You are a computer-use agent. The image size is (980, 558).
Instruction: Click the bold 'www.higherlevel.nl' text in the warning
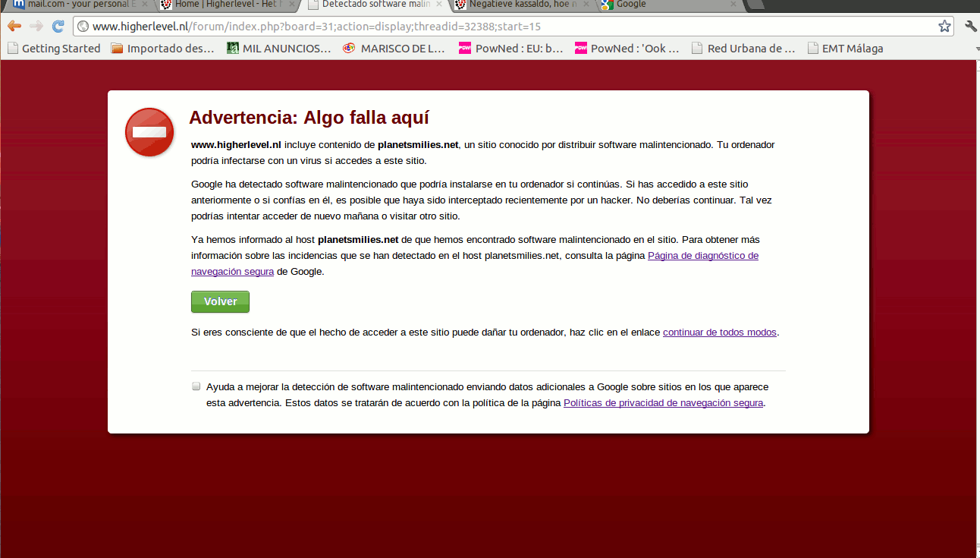tap(236, 145)
